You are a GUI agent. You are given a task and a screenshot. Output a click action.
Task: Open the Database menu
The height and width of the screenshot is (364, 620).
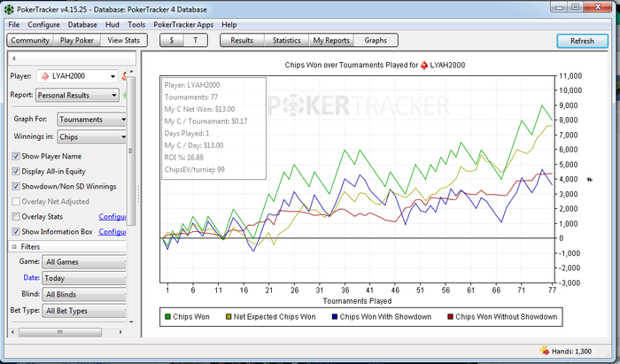pos(82,25)
